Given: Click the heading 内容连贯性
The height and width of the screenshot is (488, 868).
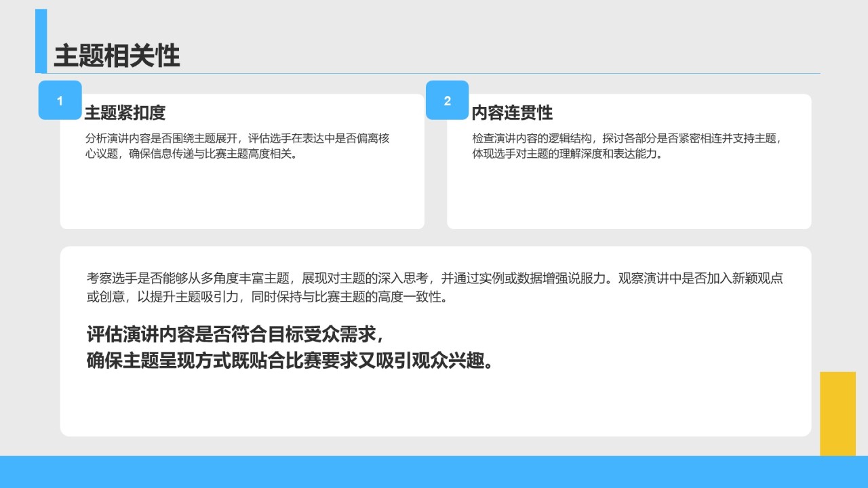Looking at the screenshot, I should click(512, 113).
